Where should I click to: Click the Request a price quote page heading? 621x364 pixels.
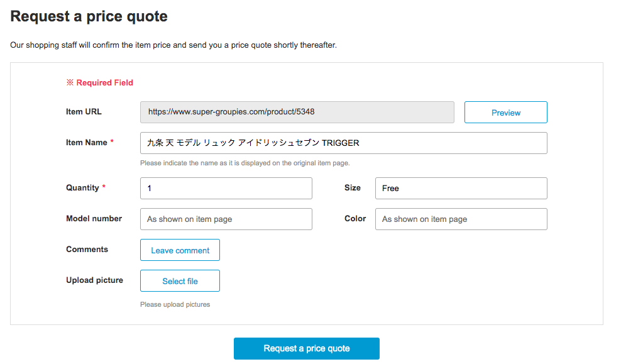(x=89, y=16)
